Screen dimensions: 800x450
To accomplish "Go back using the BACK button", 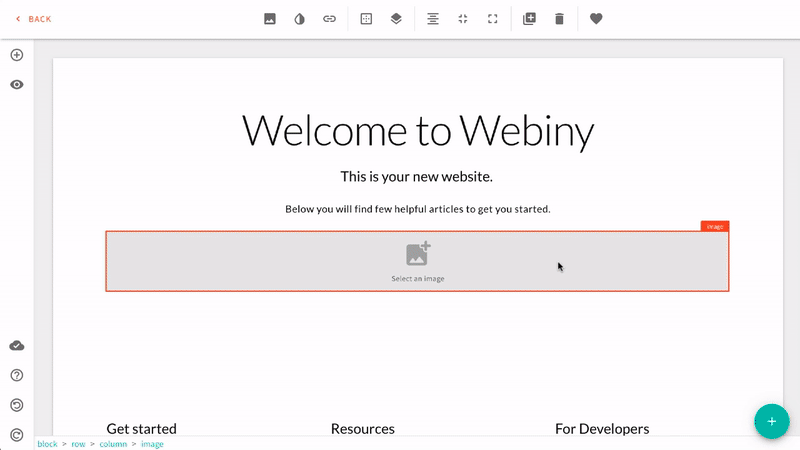I will (x=34, y=19).
